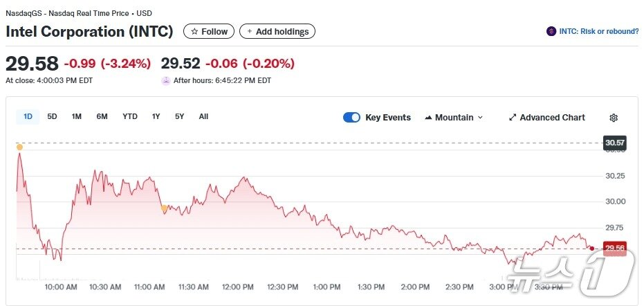Click the orange key event marker at market open

pyautogui.click(x=19, y=147)
